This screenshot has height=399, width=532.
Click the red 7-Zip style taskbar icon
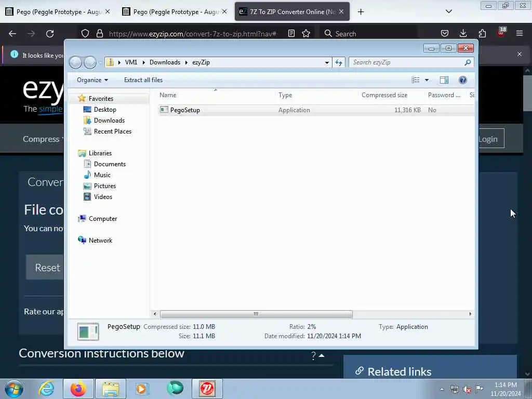207,389
